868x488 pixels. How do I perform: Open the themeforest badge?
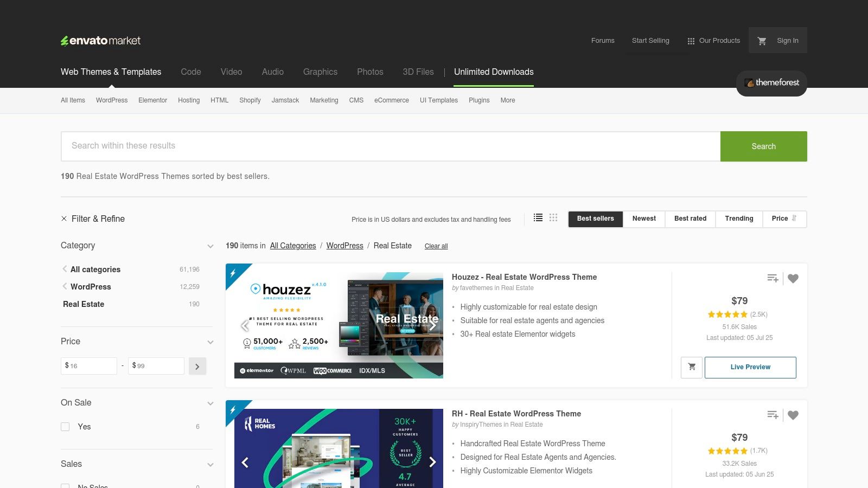pos(771,83)
